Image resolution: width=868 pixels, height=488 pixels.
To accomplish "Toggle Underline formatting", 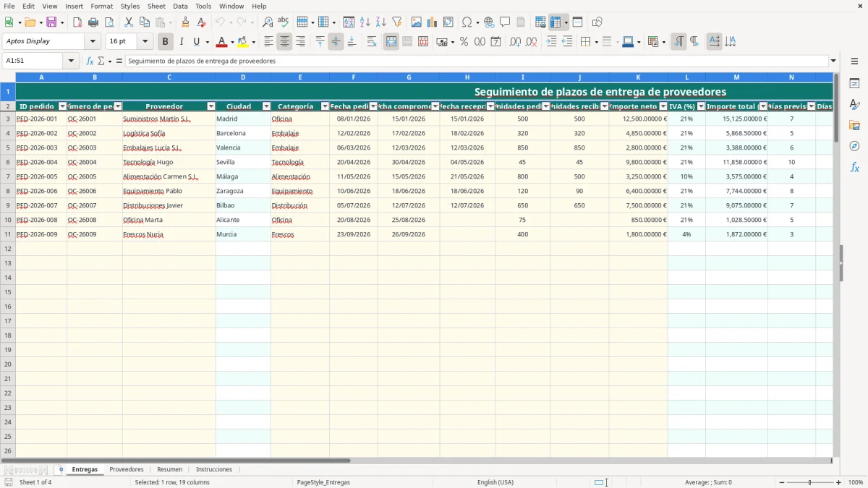I will 196,42.
